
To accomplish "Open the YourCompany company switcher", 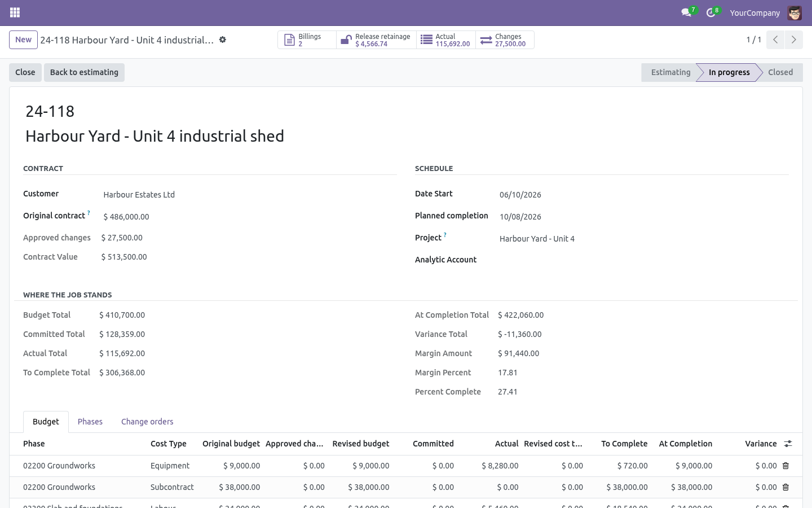I will tap(754, 12).
